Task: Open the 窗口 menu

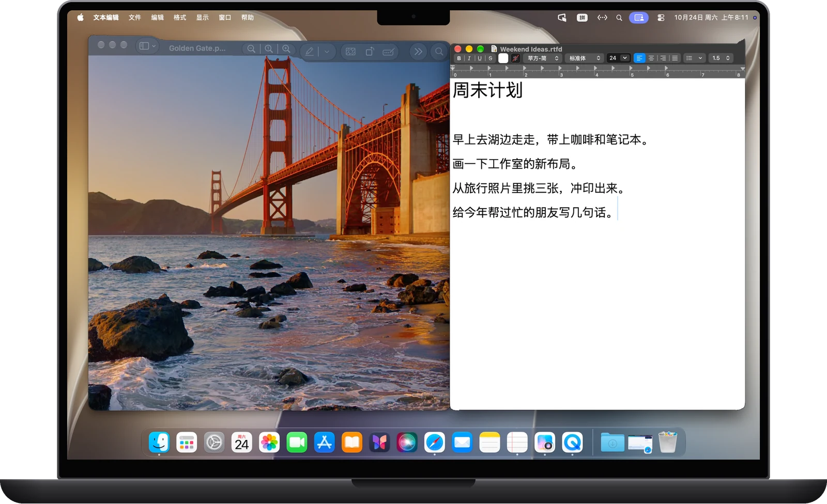Action: [225, 18]
